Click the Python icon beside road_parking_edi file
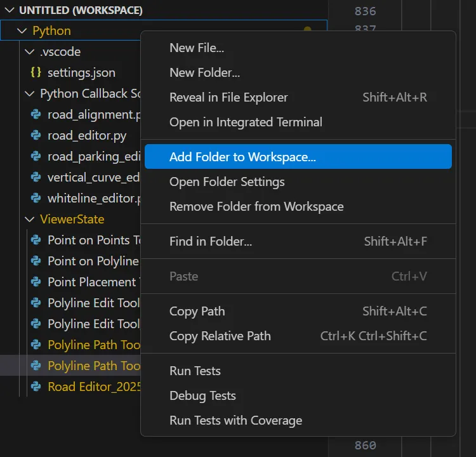Screen dimensions: 476x457 coord(36,156)
